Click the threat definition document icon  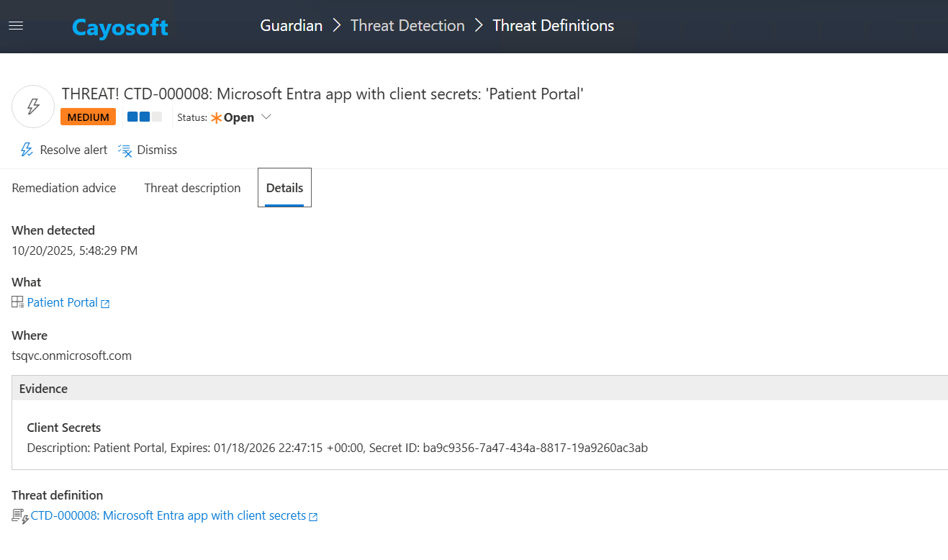coord(19,516)
